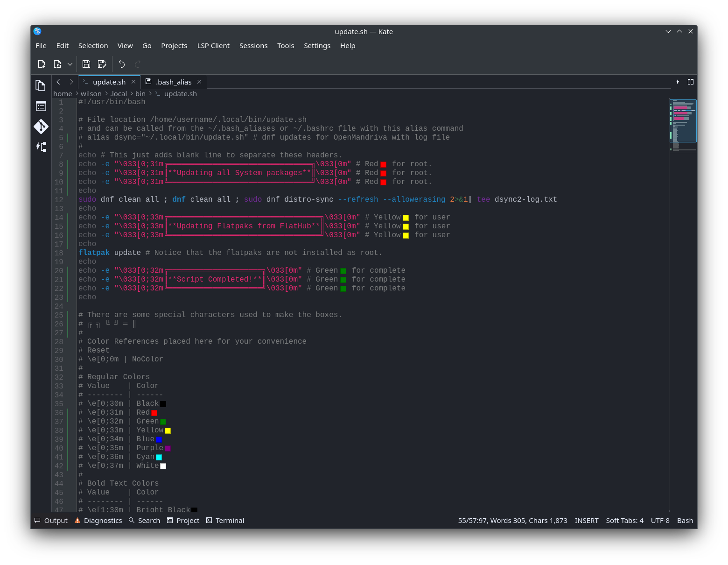Go to previous tab using left arrow
Screen dimensions: 728x565
click(x=58, y=82)
